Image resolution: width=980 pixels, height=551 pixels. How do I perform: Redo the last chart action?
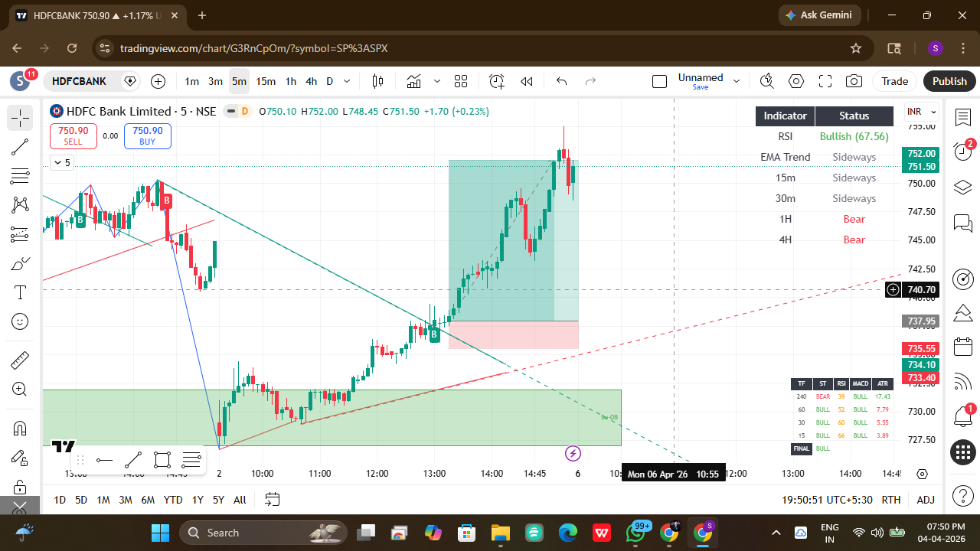tap(590, 81)
